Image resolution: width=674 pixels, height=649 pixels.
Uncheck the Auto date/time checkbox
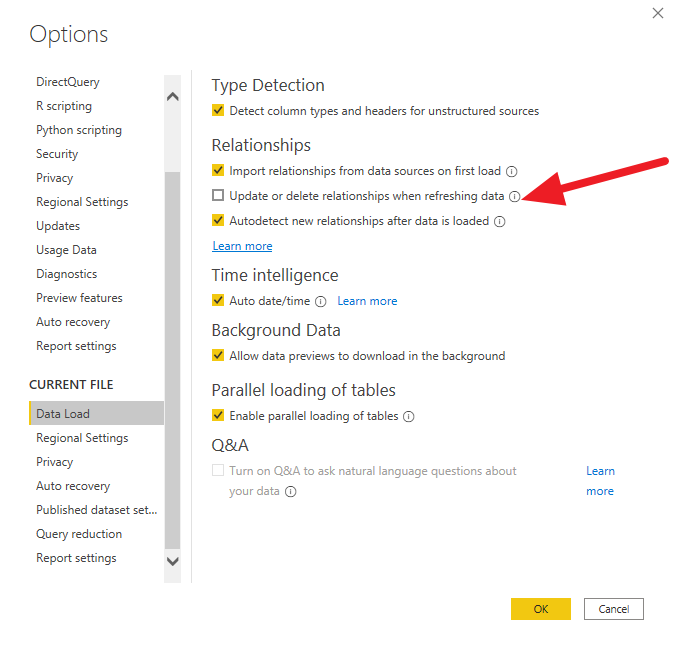click(x=218, y=300)
